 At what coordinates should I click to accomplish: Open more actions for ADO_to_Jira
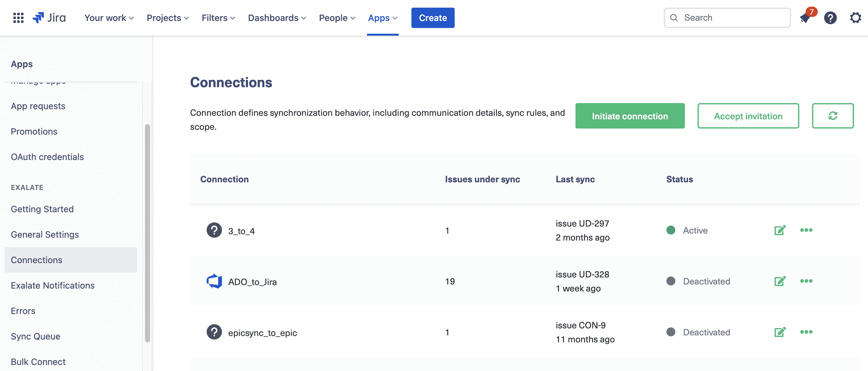(x=806, y=281)
